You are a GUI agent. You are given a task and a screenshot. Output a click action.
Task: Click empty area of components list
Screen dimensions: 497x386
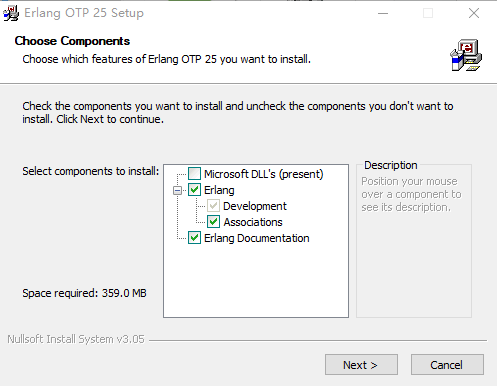[256, 282]
